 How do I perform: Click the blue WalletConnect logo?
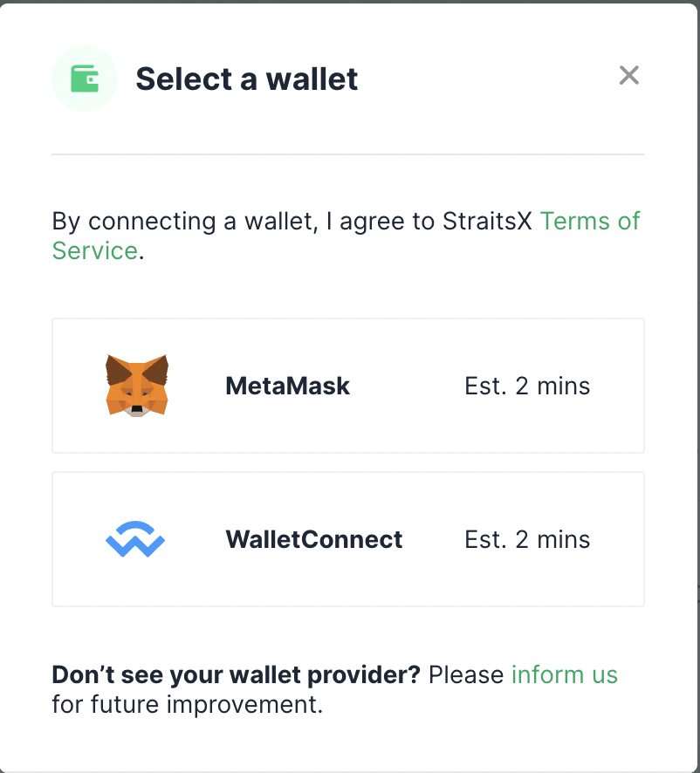tap(135, 539)
